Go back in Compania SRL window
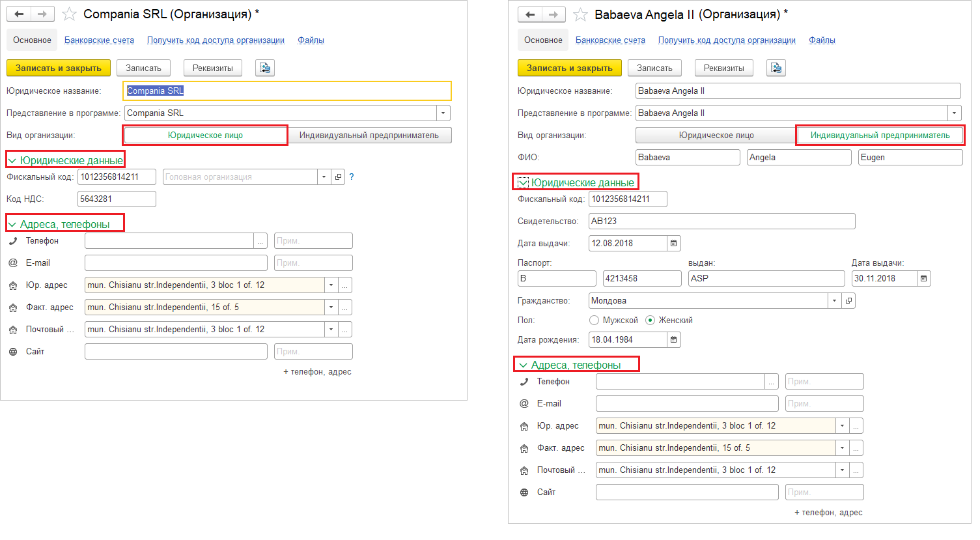This screenshot has height=540, width=980. [x=19, y=14]
